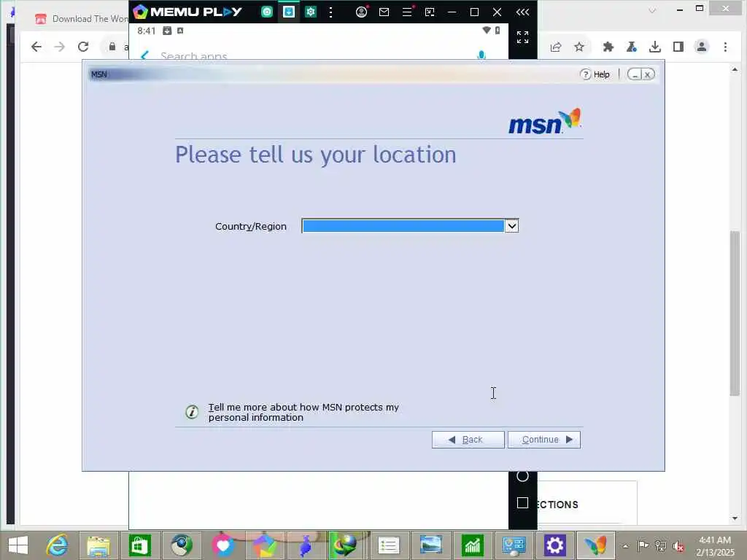747x560 pixels.
Task: Open browser Downloads icon
Action: pyautogui.click(x=655, y=47)
